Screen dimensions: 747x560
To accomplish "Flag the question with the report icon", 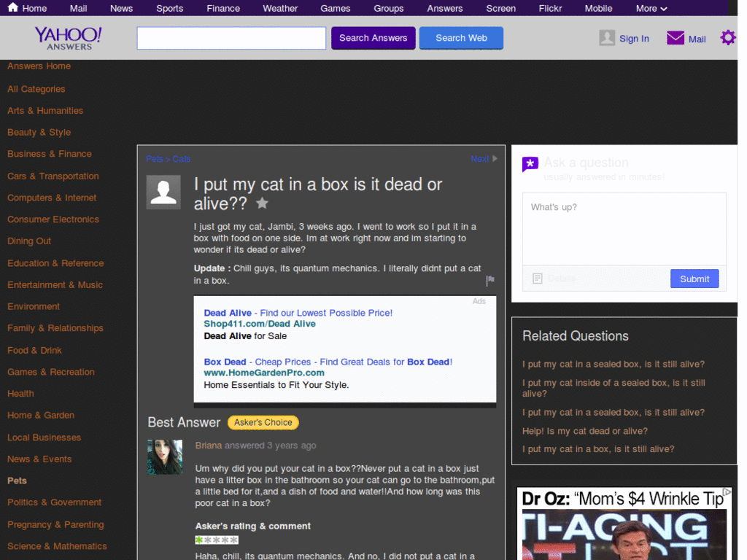I will (x=489, y=281).
